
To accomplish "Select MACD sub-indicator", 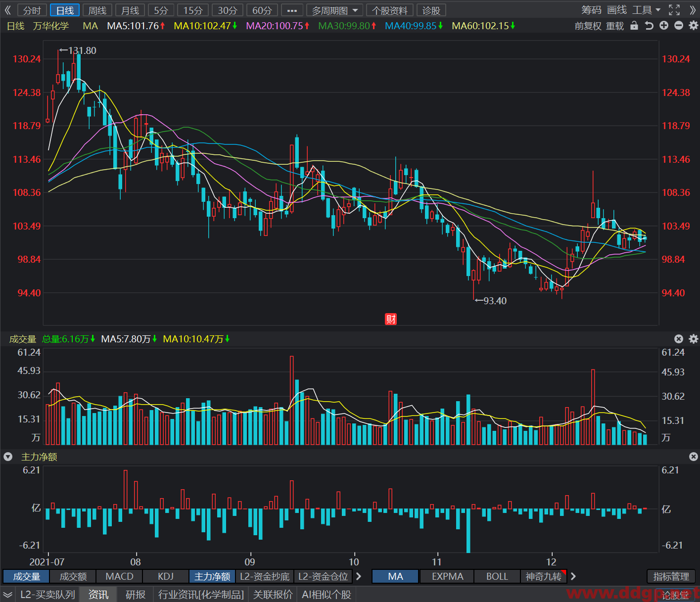I will click(x=120, y=576).
